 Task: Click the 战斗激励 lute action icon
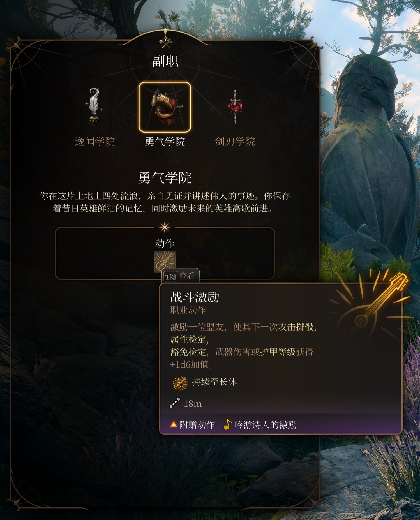(165, 262)
